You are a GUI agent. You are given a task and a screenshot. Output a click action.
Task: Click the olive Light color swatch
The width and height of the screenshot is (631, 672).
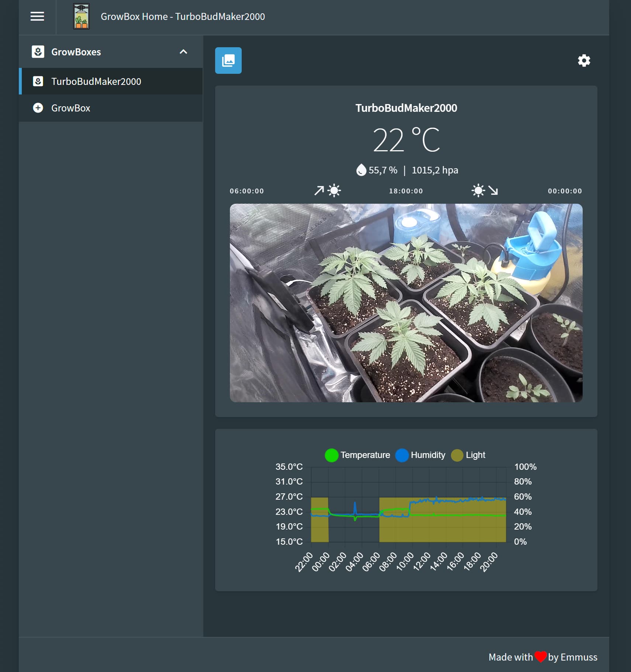[457, 455]
